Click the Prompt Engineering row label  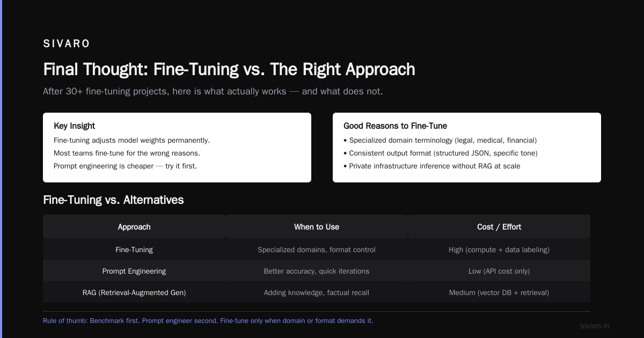134,271
